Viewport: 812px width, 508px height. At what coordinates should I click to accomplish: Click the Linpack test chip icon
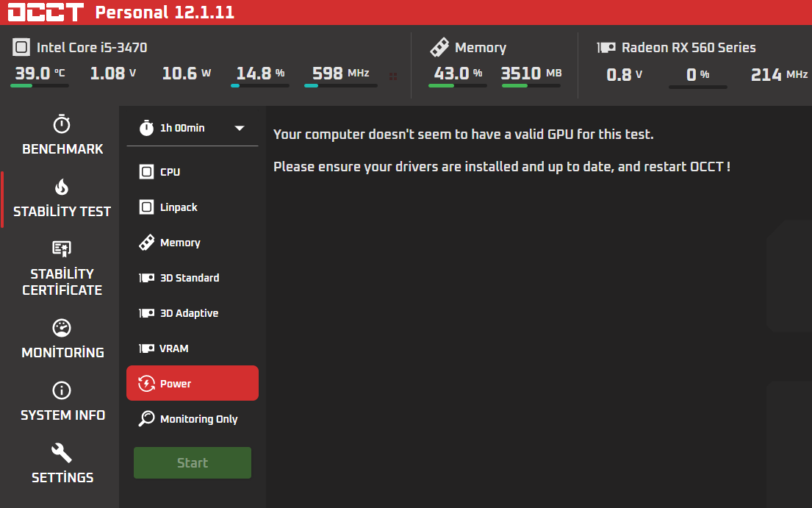coord(146,207)
